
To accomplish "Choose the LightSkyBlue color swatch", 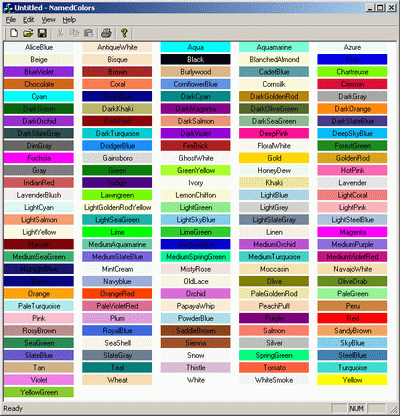I will click(x=196, y=220).
